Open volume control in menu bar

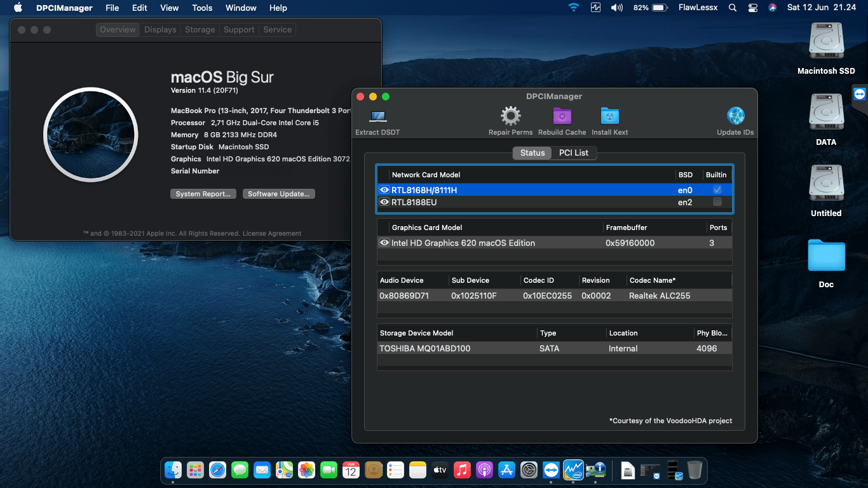pyautogui.click(x=616, y=8)
